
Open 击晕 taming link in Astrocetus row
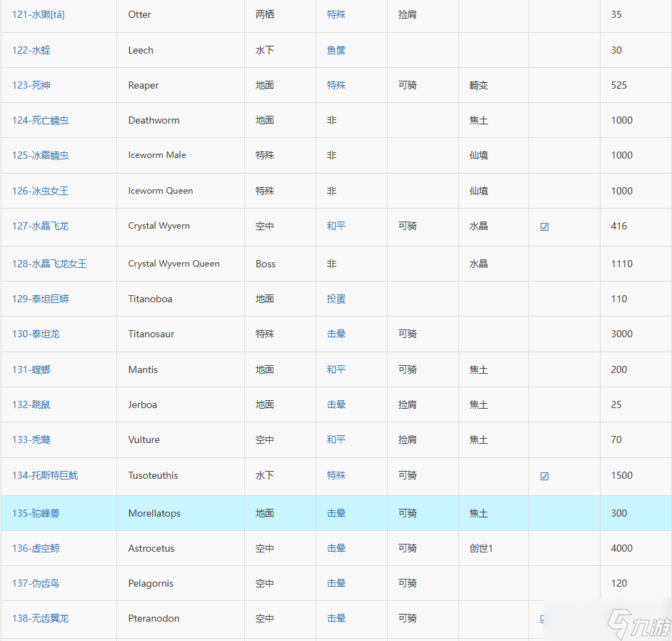pos(336,548)
